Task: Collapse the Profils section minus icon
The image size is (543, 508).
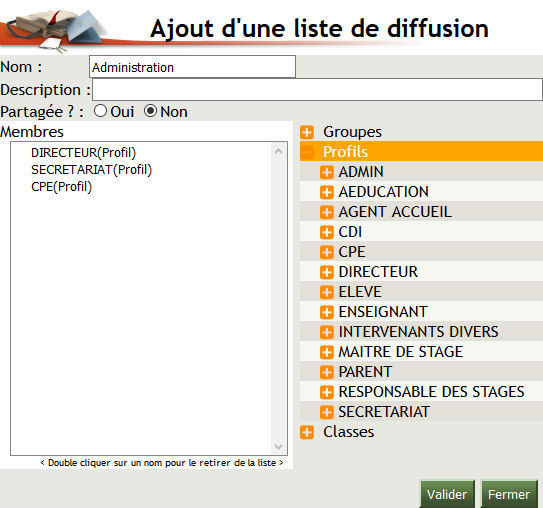Action: [307, 152]
